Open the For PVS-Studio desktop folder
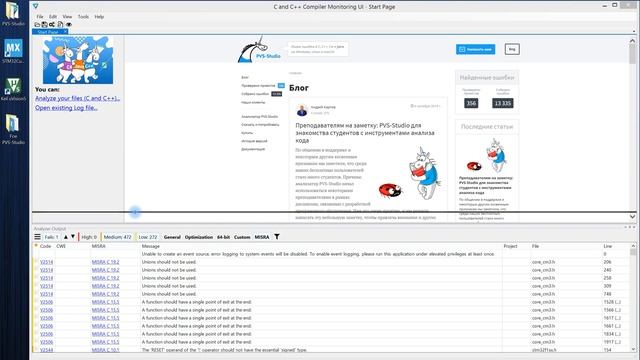The image size is (640, 360). click(13, 129)
